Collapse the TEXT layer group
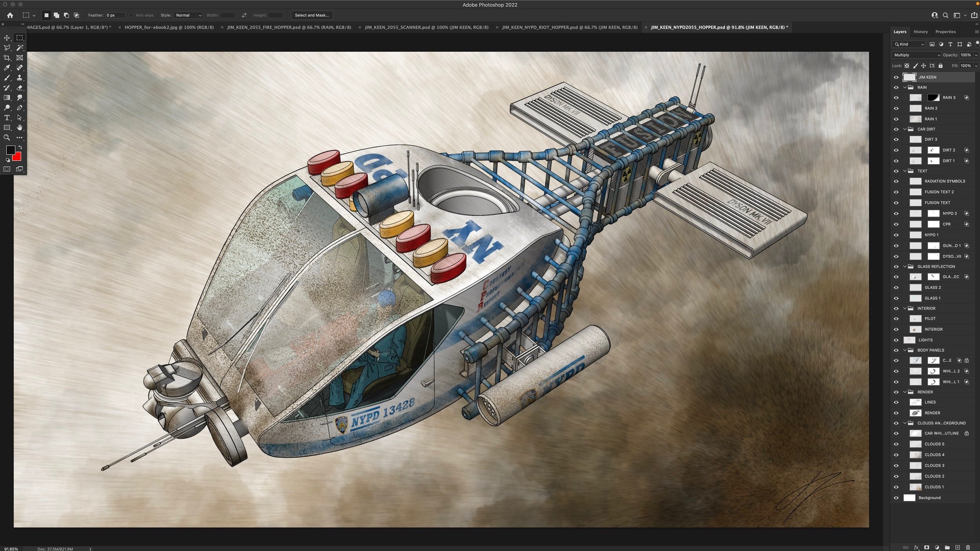The image size is (980, 551). 905,171
